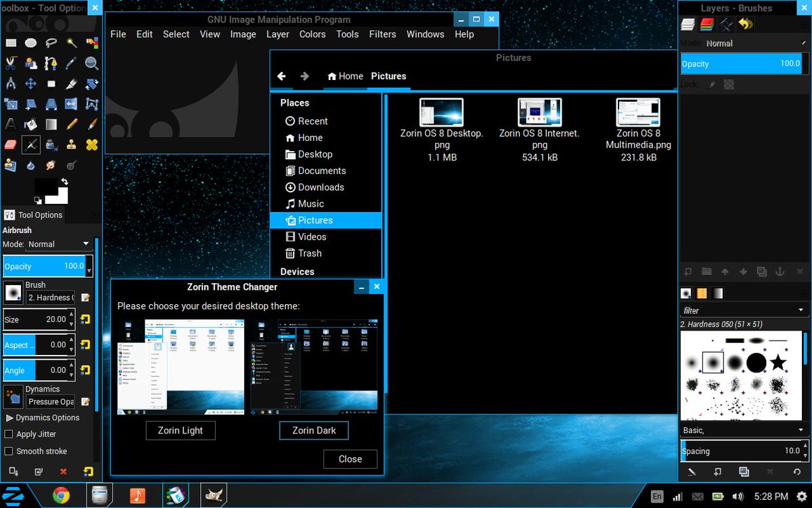Select the Airbrush tool

[30, 144]
